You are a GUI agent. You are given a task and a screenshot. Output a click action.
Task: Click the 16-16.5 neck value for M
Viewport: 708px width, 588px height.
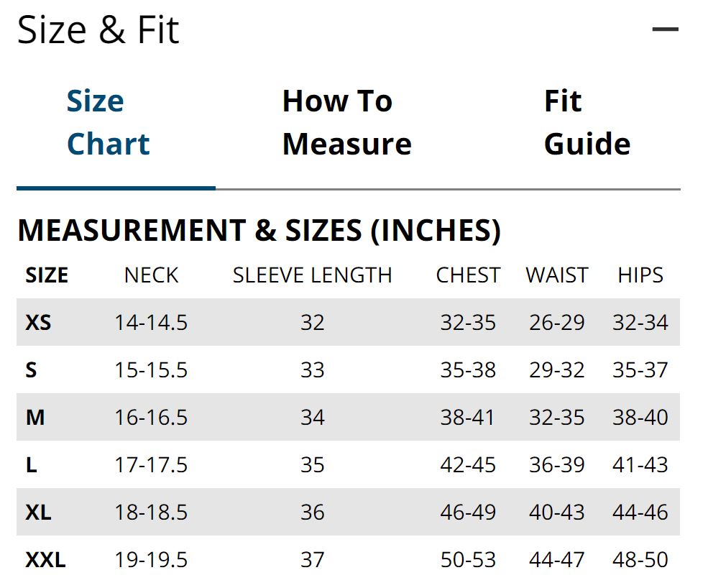(x=151, y=418)
